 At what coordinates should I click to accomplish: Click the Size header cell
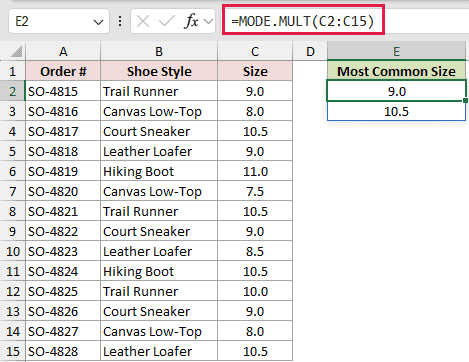pyautogui.click(x=255, y=71)
